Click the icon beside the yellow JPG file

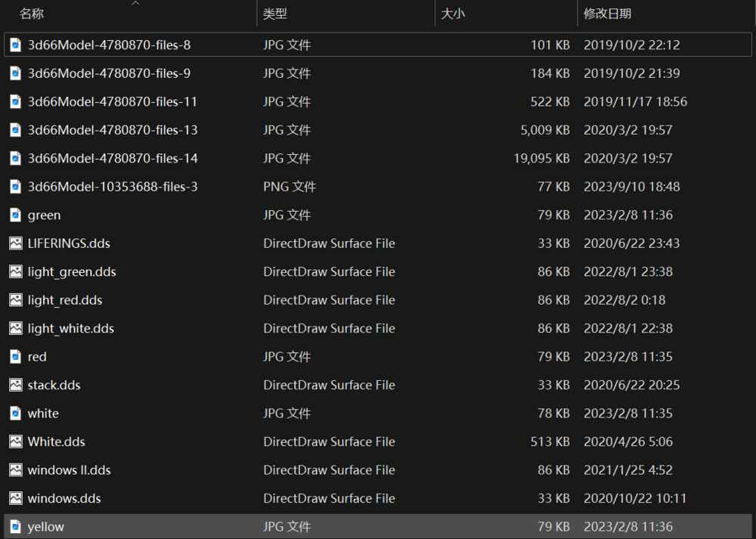point(15,527)
